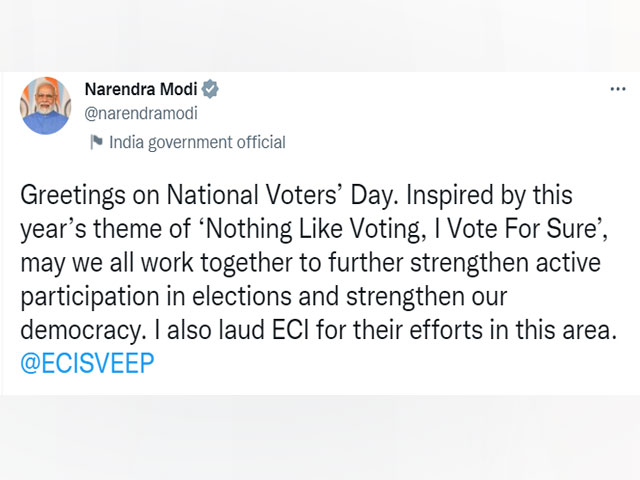
Task: Click the words year's theme of
Action: pos(106,229)
